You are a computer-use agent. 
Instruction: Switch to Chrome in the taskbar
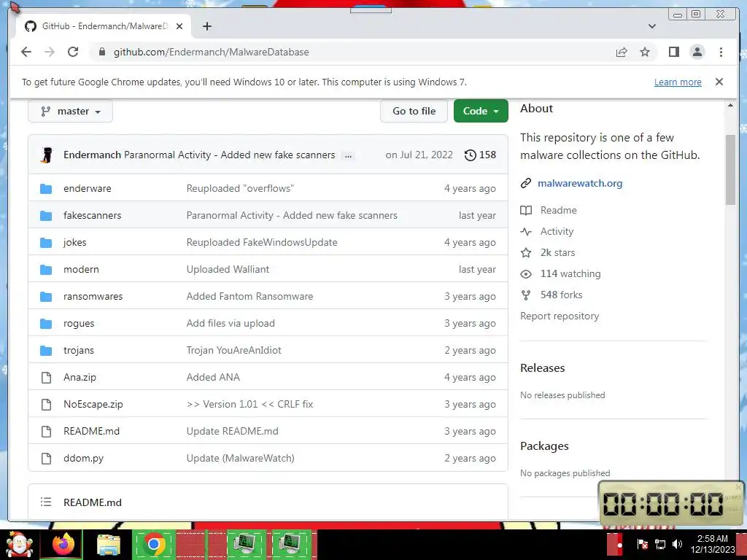tap(153, 544)
